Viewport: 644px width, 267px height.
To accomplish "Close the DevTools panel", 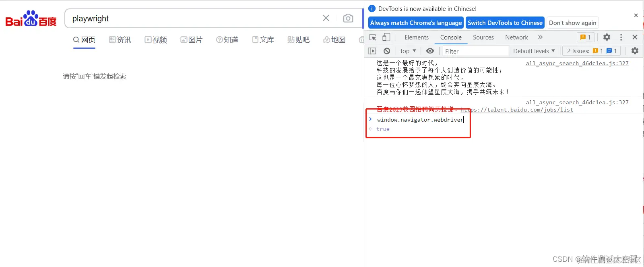I will coord(635,37).
